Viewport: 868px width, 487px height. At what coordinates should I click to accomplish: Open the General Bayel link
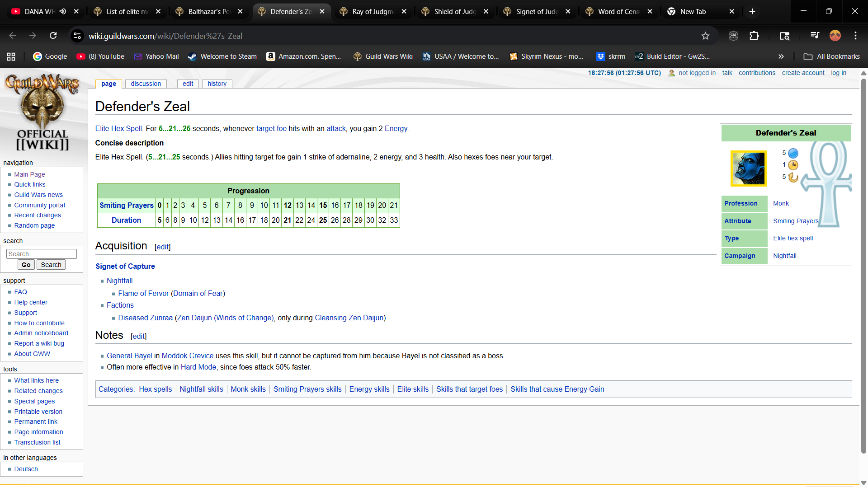(129, 356)
